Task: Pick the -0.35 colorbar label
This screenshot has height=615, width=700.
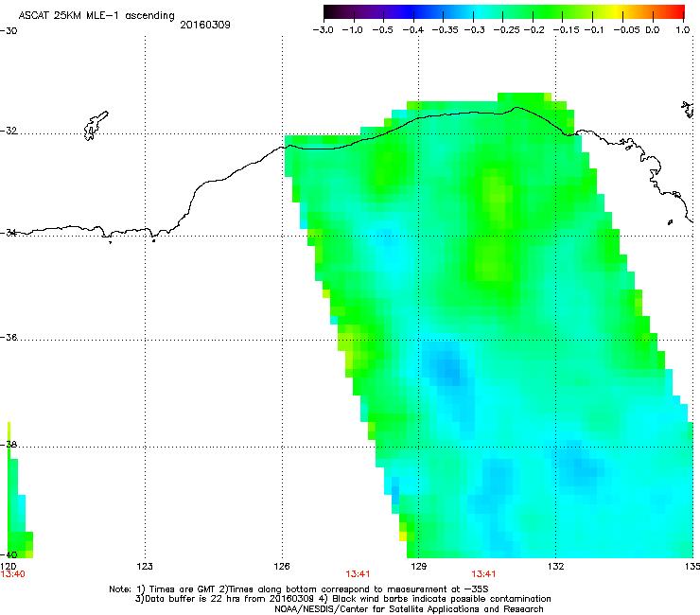Action: (446, 30)
